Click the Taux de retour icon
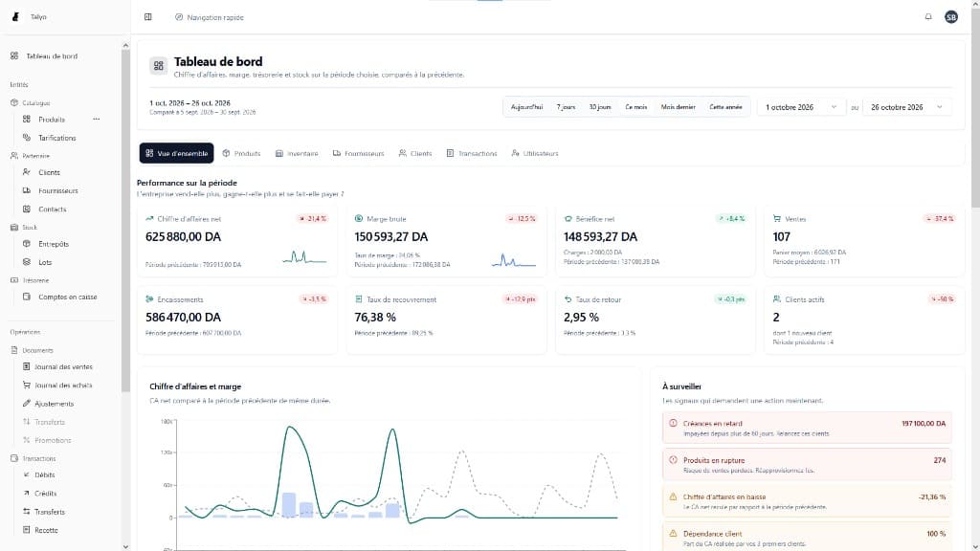 568,299
